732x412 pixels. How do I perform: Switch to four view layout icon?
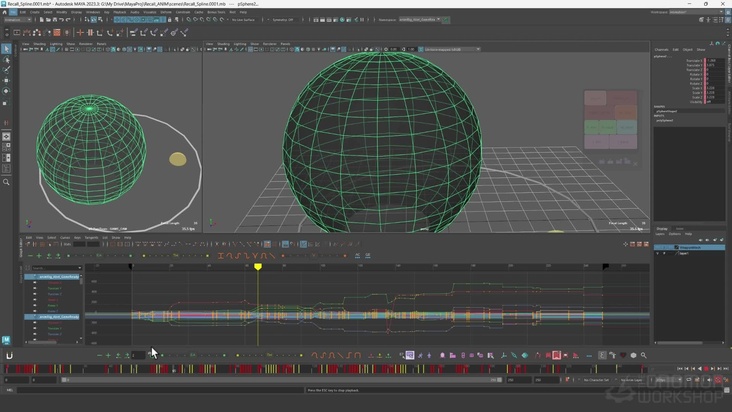[6, 147]
